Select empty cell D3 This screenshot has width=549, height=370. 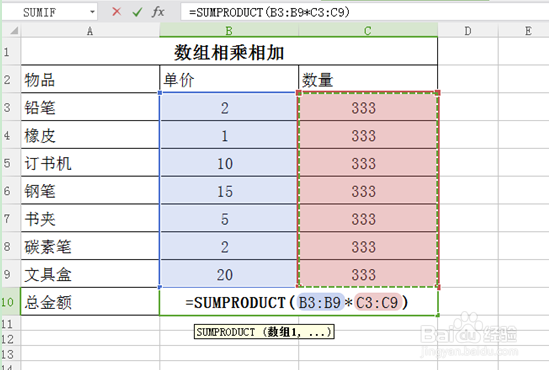[468, 107]
